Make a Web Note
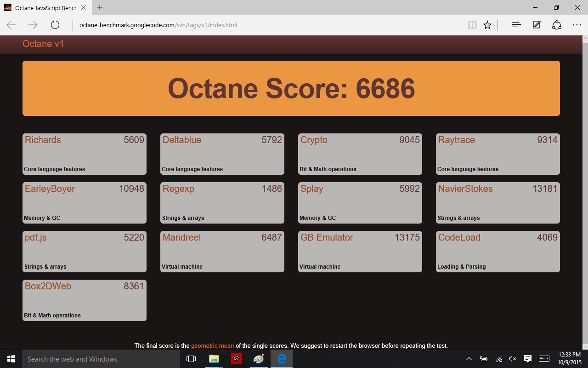Screen dimensions: 588x368 click(x=537, y=25)
